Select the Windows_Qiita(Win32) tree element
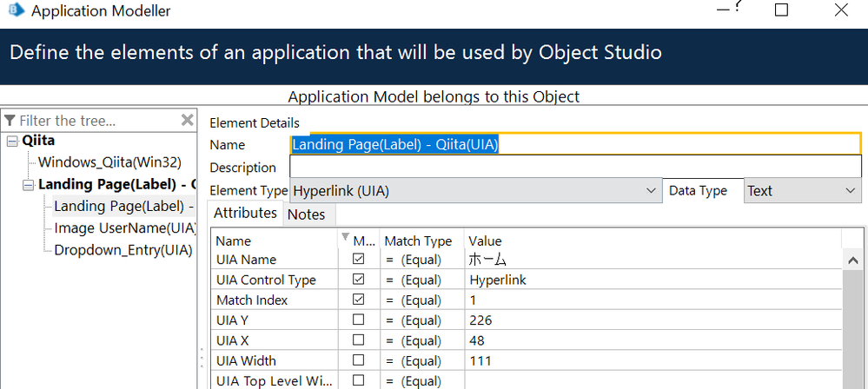Screen dimensions: 868x389 point(109,162)
